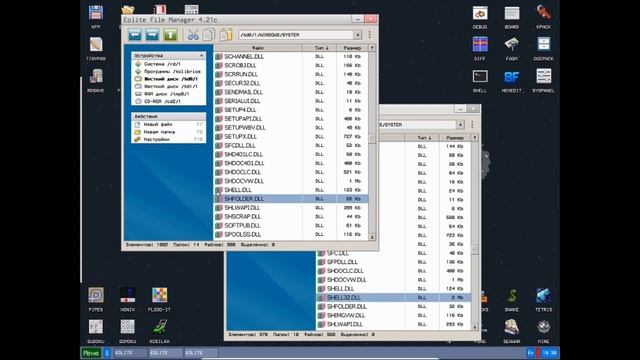
Task: Go forward with the blue right arrow button
Action: click(x=153, y=35)
